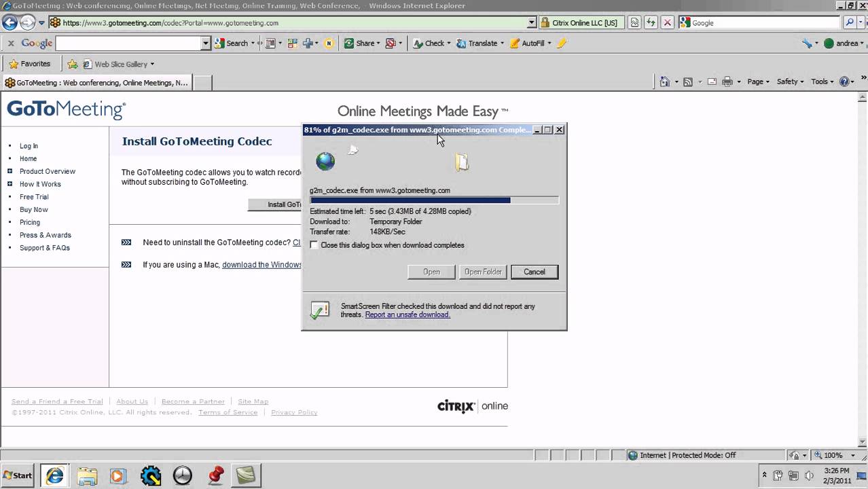The width and height of the screenshot is (868, 489).
Task: Click the Free Trial sidebar link
Action: (x=34, y=197)
